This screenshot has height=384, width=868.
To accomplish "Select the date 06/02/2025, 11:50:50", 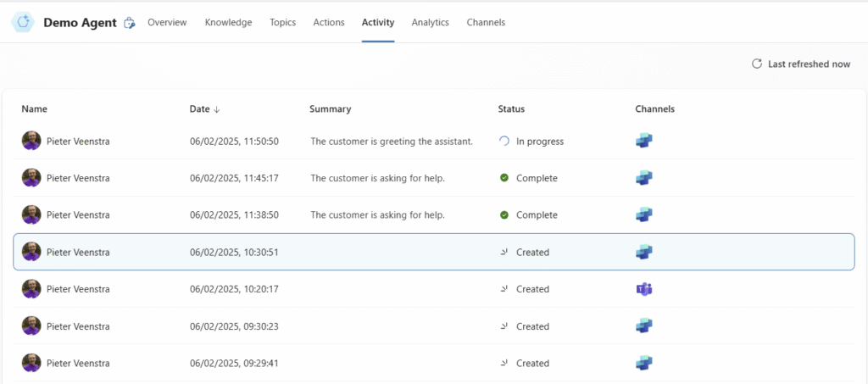I will (x=234, y=141).
